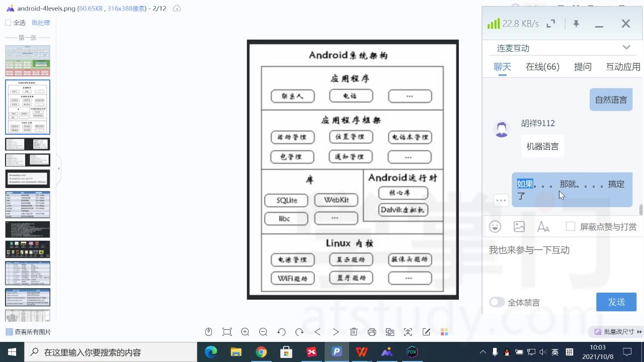Image resolution: width=644 pixels, height=362 pixels.
Task: Open Nox emulator from the taskbar
Action: 412,352
